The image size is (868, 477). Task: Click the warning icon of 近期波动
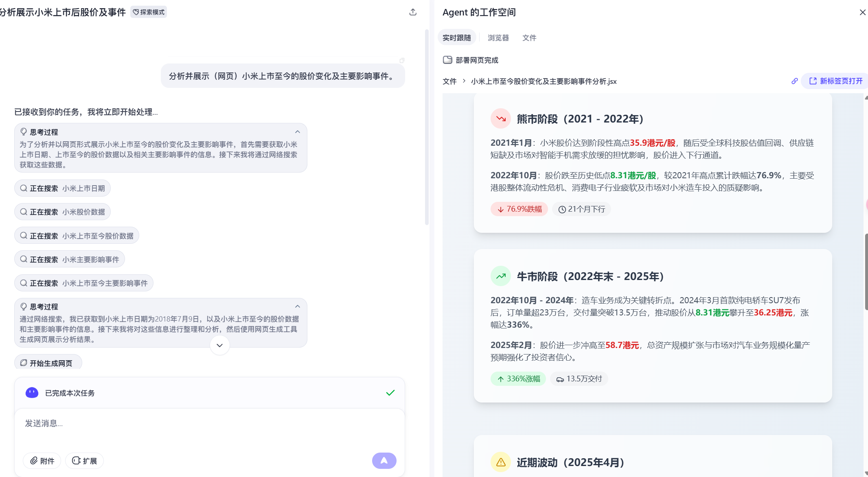pyautogui.click(x=501, y=462)
